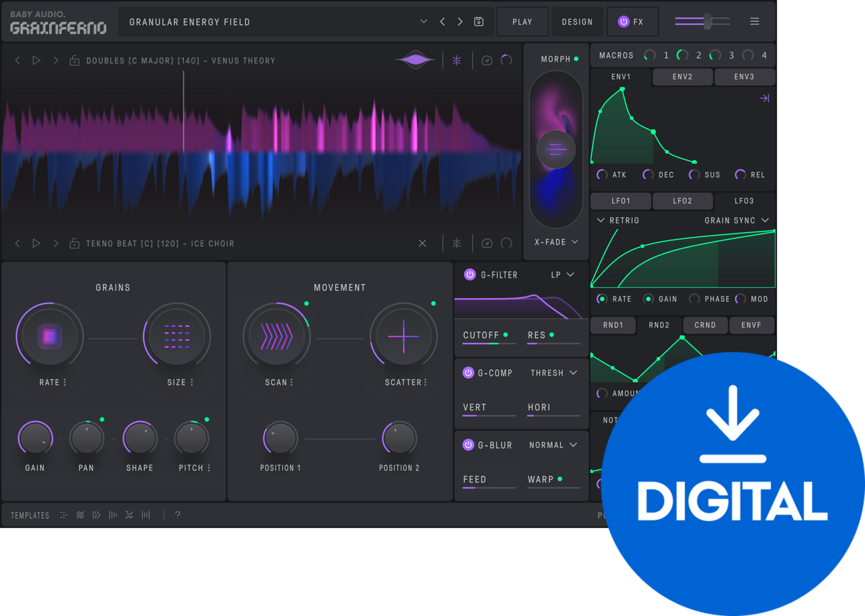Viewport: 865px width, 616px height.
Task: Open the G-Blur Normal mode dropdown
Action: pos(553,445)
